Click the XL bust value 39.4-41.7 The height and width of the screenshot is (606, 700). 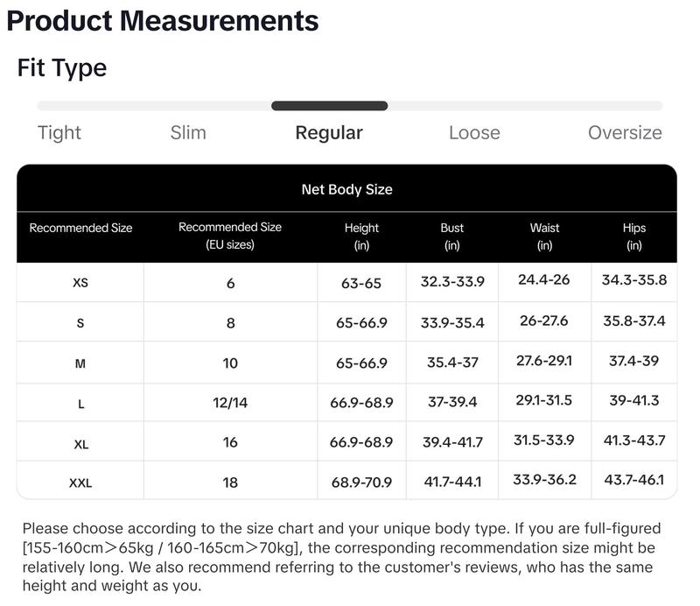coord(452,442)
